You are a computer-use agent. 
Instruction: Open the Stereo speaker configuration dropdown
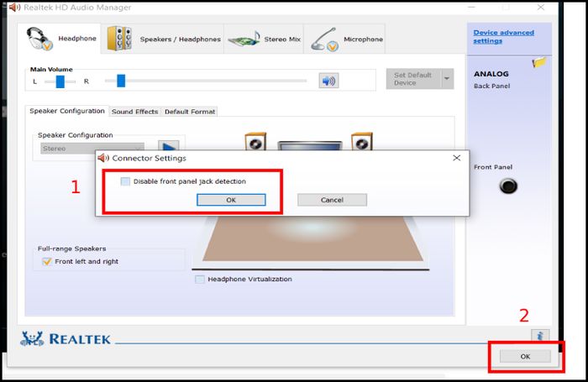(x=92, y=148)
